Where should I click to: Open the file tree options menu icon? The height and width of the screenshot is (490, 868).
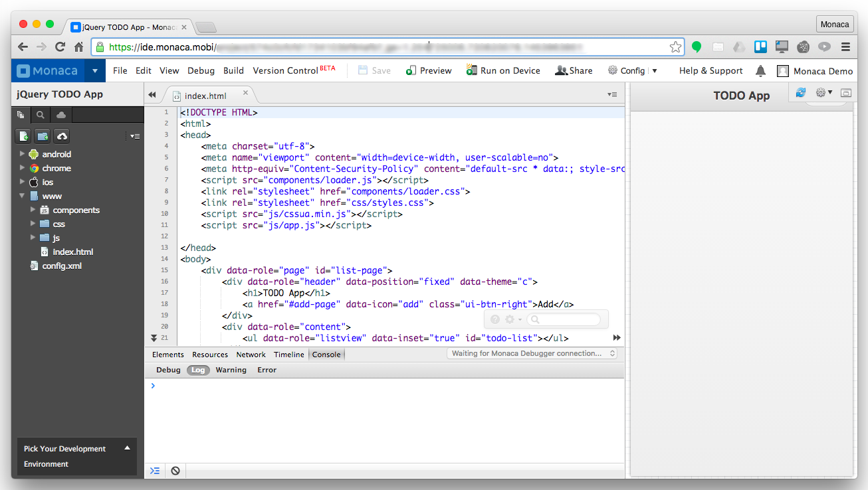click(x=135, y=136)
